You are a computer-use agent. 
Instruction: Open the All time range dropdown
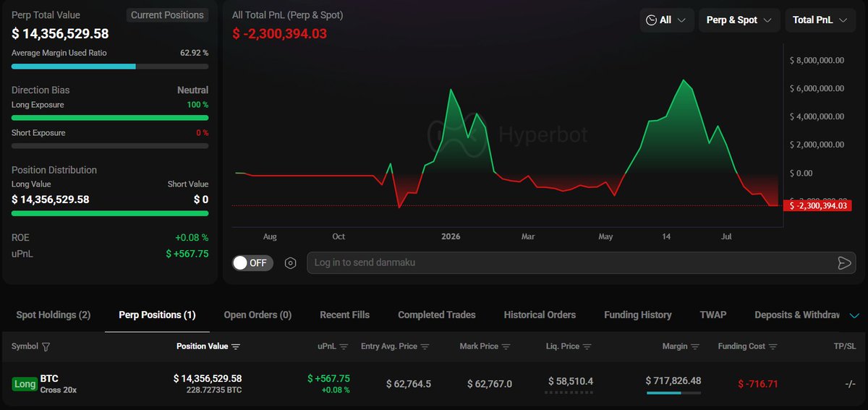click(x=667, y=20)
